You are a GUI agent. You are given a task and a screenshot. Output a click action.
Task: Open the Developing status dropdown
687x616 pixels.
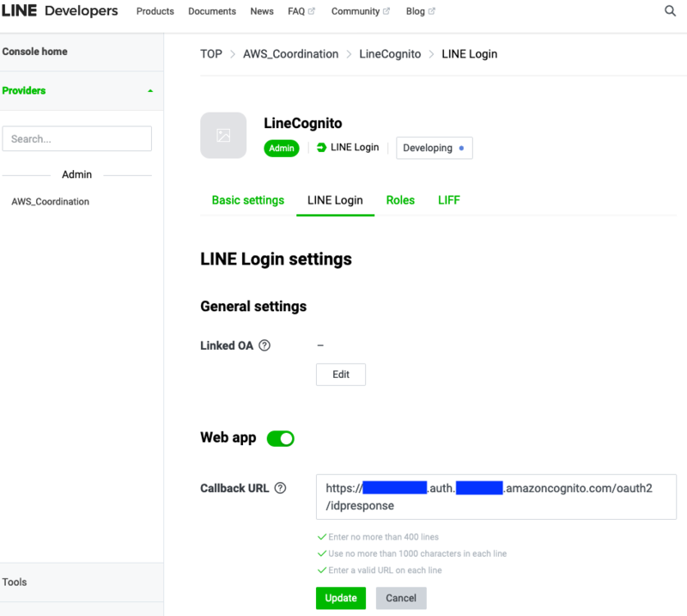click(435, 148)
